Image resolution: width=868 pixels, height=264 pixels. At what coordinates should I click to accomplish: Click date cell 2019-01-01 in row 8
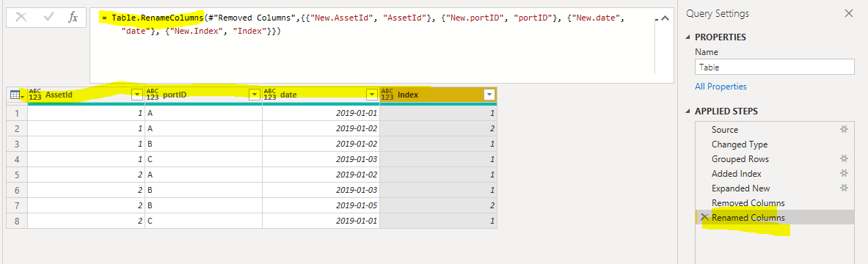click(x=321, y=221)
